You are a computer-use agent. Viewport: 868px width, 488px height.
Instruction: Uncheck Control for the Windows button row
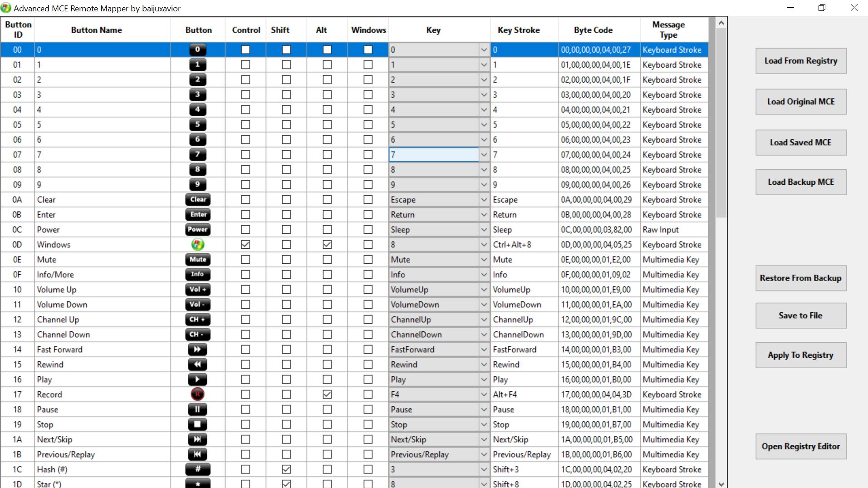(245, 244)
